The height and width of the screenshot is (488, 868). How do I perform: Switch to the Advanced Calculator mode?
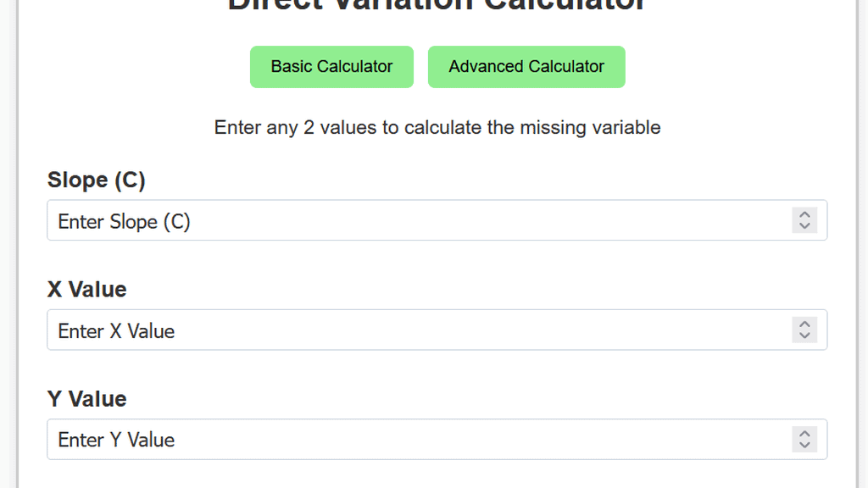526,66
